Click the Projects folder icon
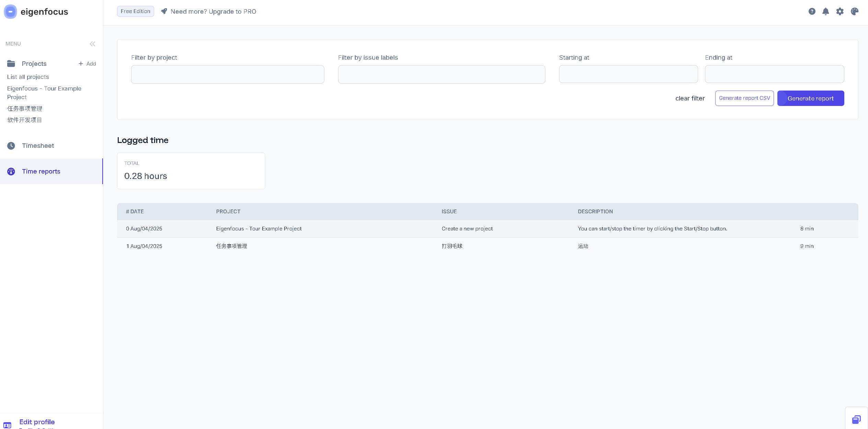 click(x=11, y=63)
